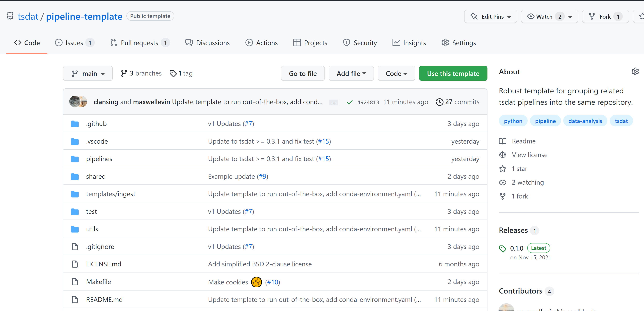Click the license scales icon
644x311 pixels.
502,155
